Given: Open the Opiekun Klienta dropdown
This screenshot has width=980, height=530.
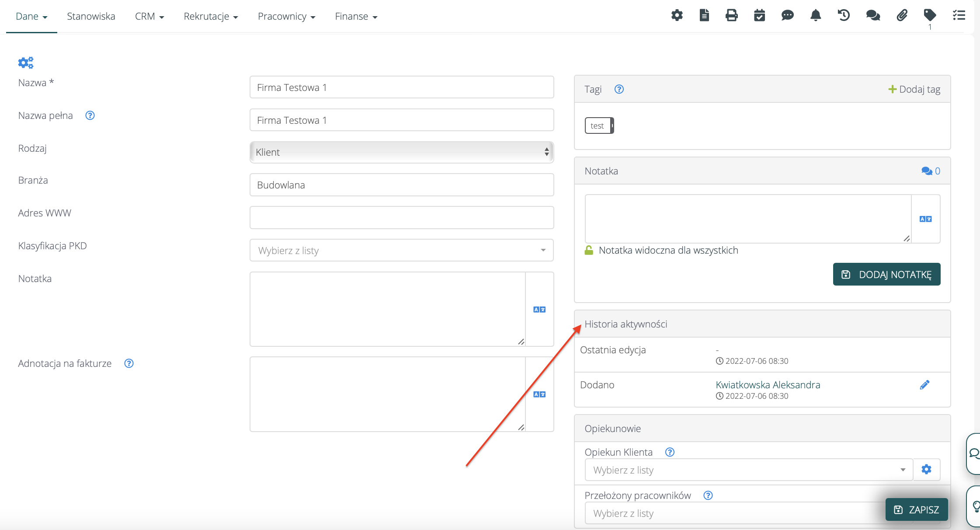Looking at the screenshot, I should click(x=748, y=470).
